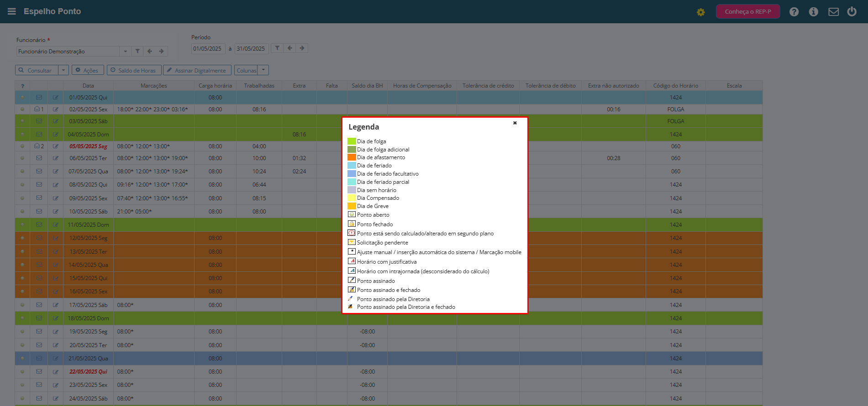Close the Legenda popup
Screen dimensions: 868x406
coord(515,123)
